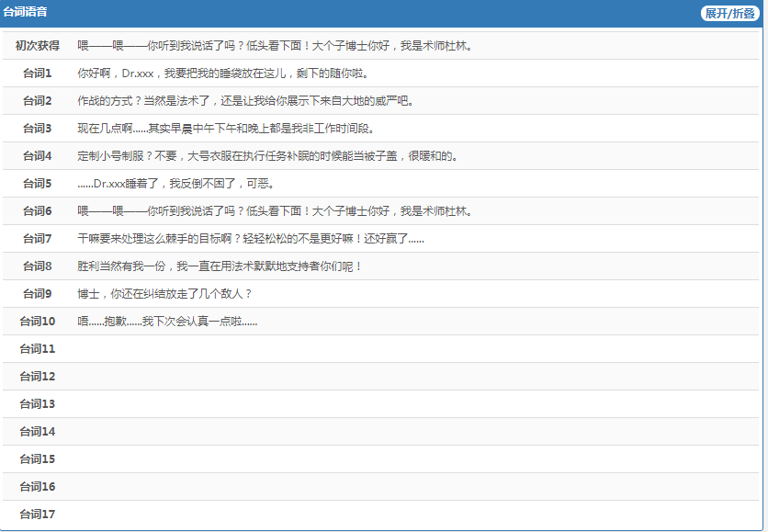Select the 台词8 row label
768x532 pixels.
tap(38, 266)
